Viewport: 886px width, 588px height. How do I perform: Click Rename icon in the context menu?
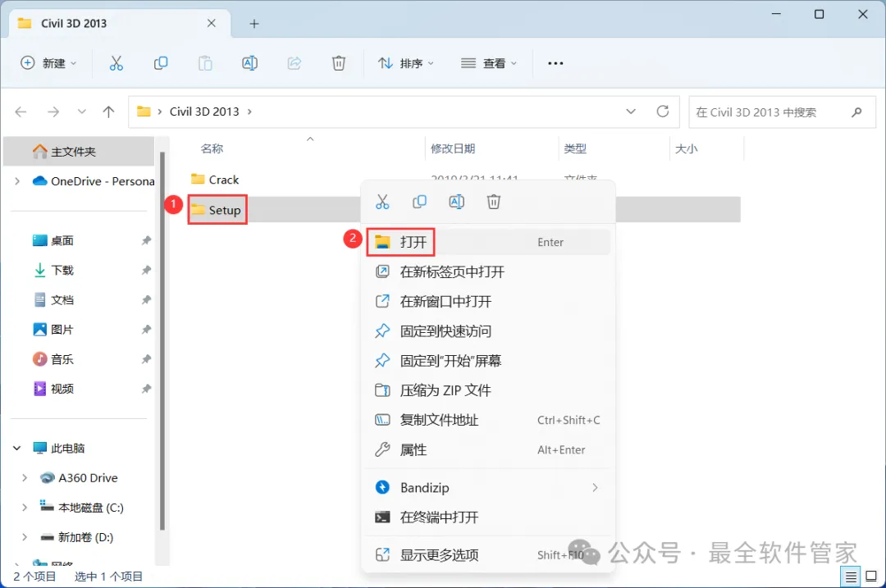click(x=457, y=202)
